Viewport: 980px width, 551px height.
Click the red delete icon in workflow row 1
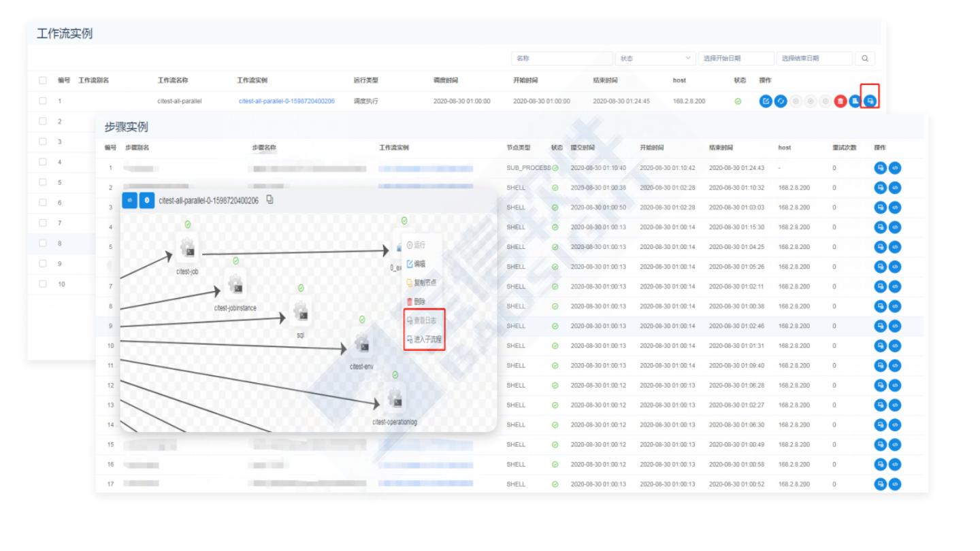pos(840,101)
